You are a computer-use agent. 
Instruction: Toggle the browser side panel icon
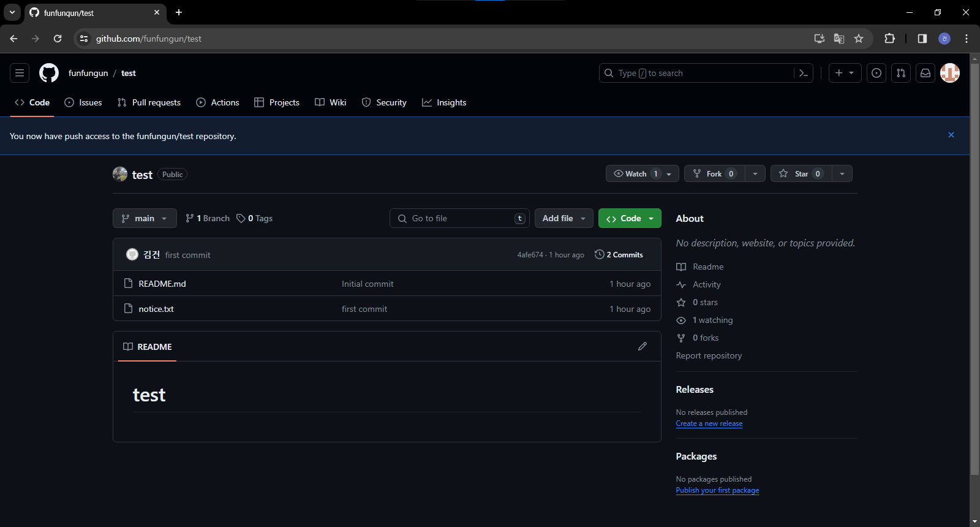click(x=922, y=39)
